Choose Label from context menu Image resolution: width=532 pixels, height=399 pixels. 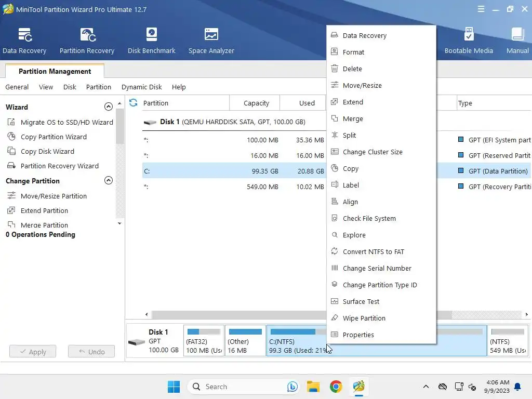(381, 185)
